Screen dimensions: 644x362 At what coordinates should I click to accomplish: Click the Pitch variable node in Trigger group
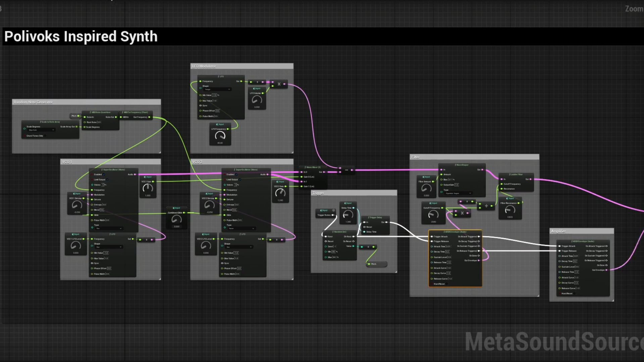(377, 264)
